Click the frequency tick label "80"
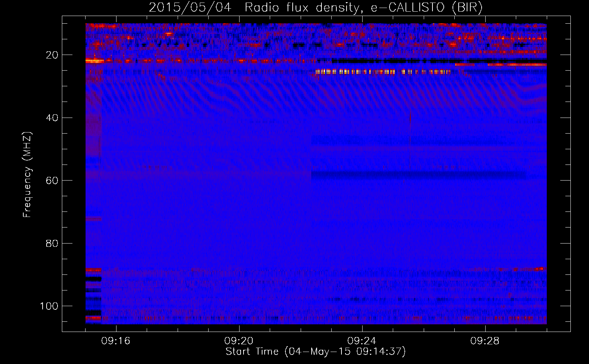Screen dimensions: 589x364 coord(52,243)
